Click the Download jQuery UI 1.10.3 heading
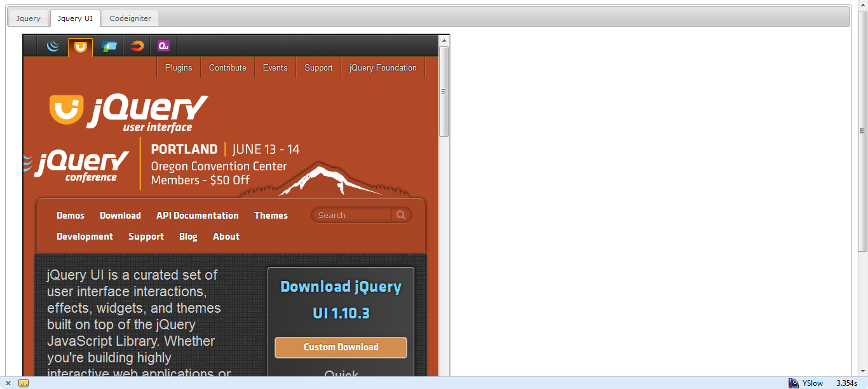The height and width of the screenshot is (389, 868). coord(341,300)
